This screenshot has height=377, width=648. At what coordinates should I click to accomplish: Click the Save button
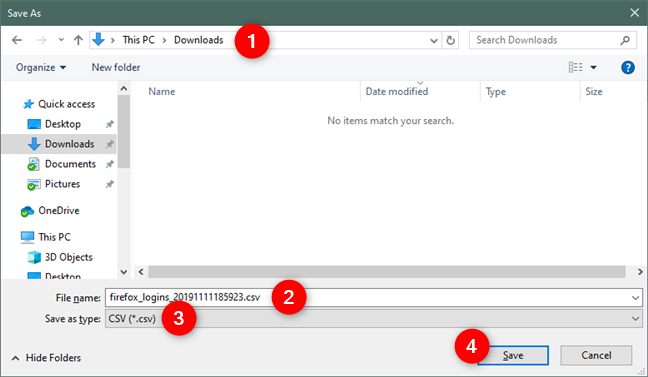point(513,356)
